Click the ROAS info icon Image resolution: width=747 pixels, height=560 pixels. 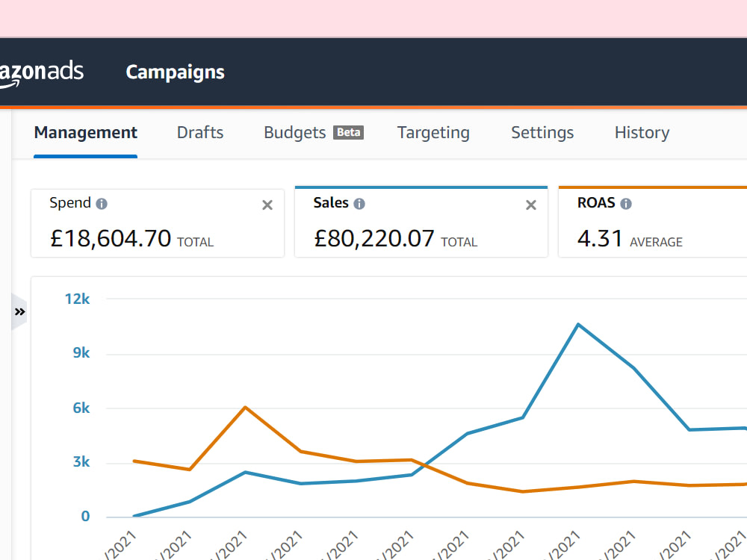pyautogui.click(x=626, y=204)
